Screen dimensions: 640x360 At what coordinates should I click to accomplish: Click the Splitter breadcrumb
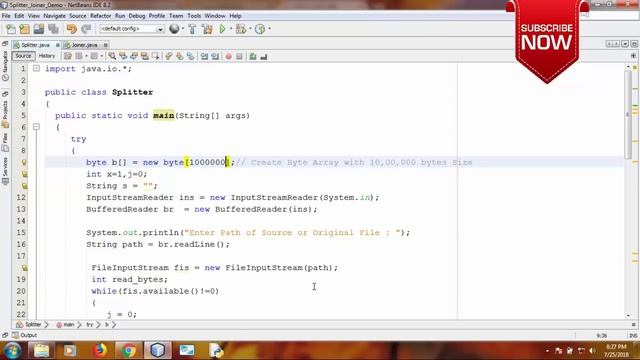[29, 325]
